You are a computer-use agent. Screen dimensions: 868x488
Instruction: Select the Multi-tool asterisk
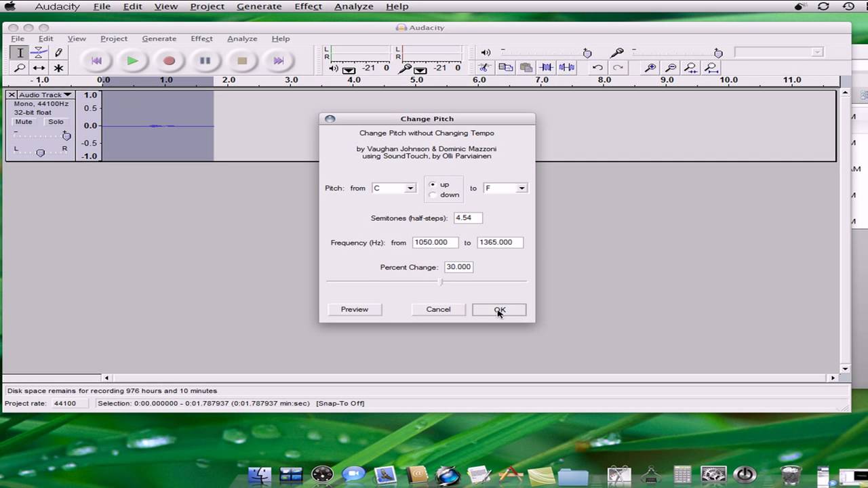coord(58,68)
